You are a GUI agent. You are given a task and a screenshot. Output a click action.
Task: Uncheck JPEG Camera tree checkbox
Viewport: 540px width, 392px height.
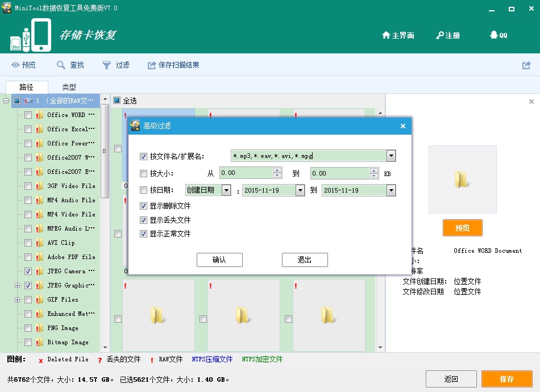tap(28, 271)
